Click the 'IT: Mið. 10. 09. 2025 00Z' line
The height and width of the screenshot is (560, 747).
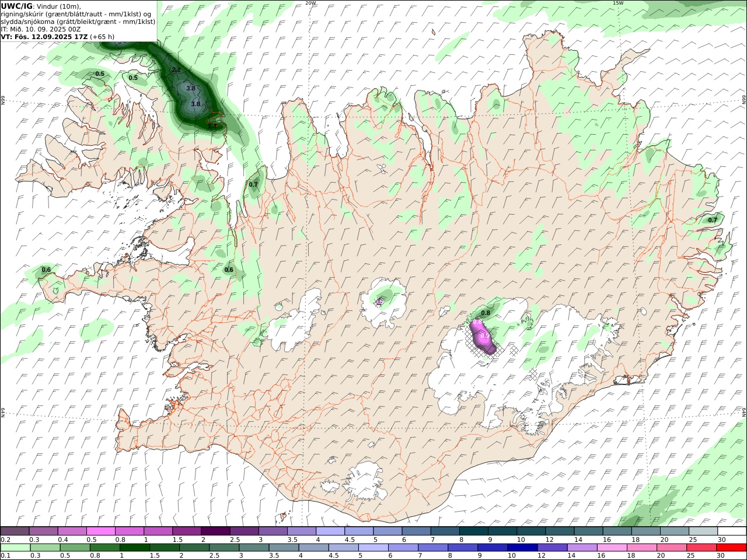(40, 29)
